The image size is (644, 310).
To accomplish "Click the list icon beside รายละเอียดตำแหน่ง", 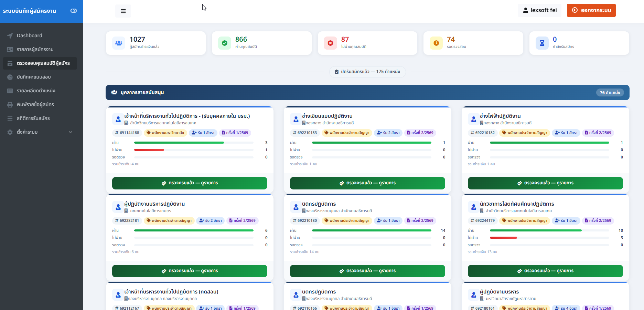I will point(10,91).
